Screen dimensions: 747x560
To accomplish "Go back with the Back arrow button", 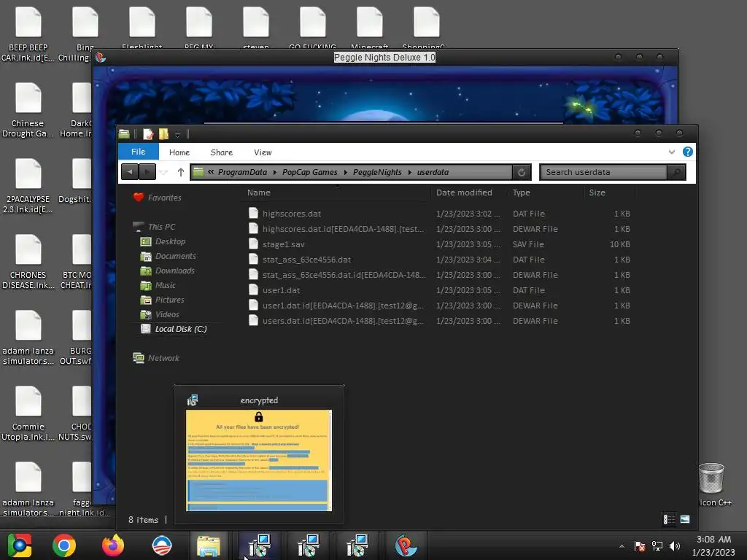I will (x=130, y=172).
